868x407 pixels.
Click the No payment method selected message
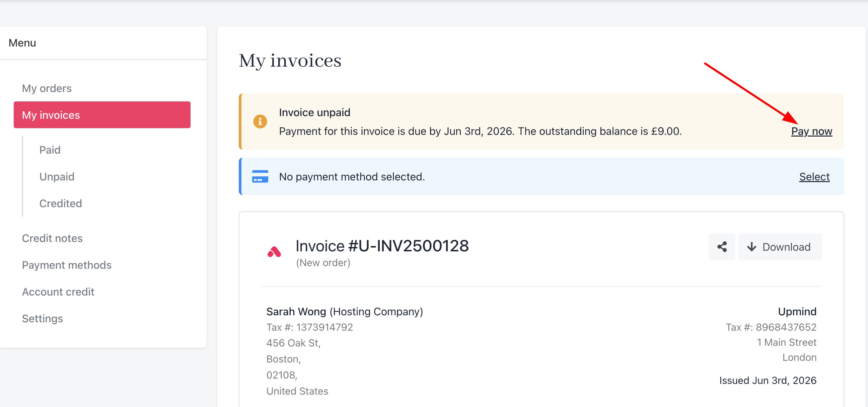tap(352, 176)
